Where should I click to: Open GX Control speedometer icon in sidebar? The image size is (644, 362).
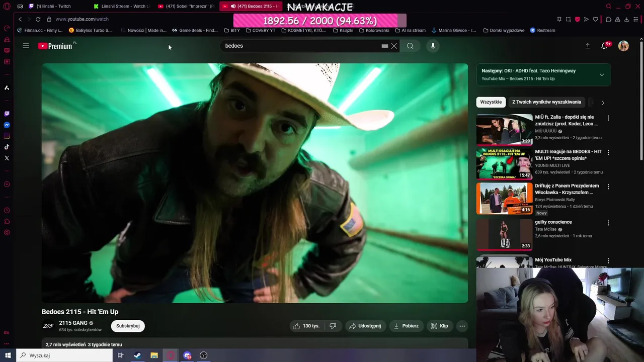(x=7, y=29)
